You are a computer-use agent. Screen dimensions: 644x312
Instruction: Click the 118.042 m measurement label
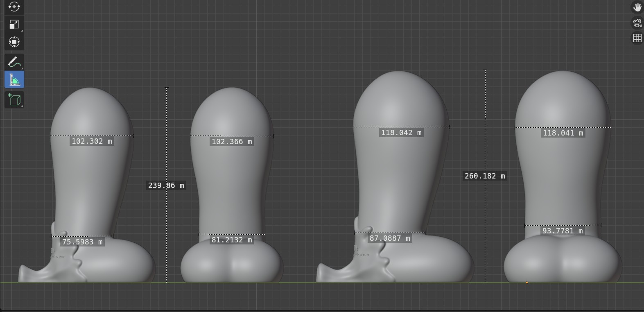coord(401,133)
